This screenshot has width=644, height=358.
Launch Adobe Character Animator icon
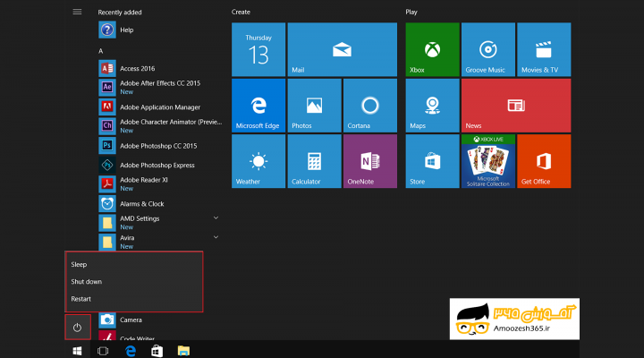107,126
